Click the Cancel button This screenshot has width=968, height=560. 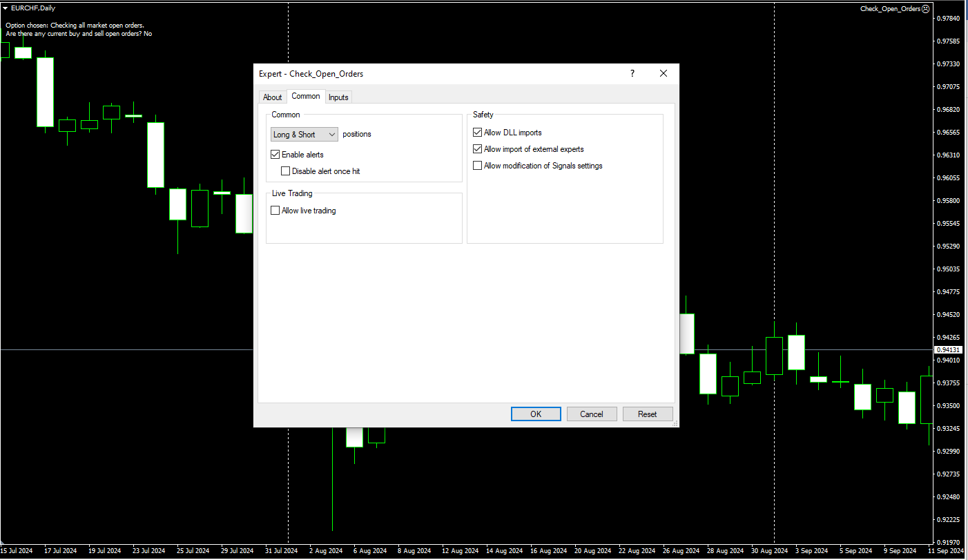pos(592,414)
